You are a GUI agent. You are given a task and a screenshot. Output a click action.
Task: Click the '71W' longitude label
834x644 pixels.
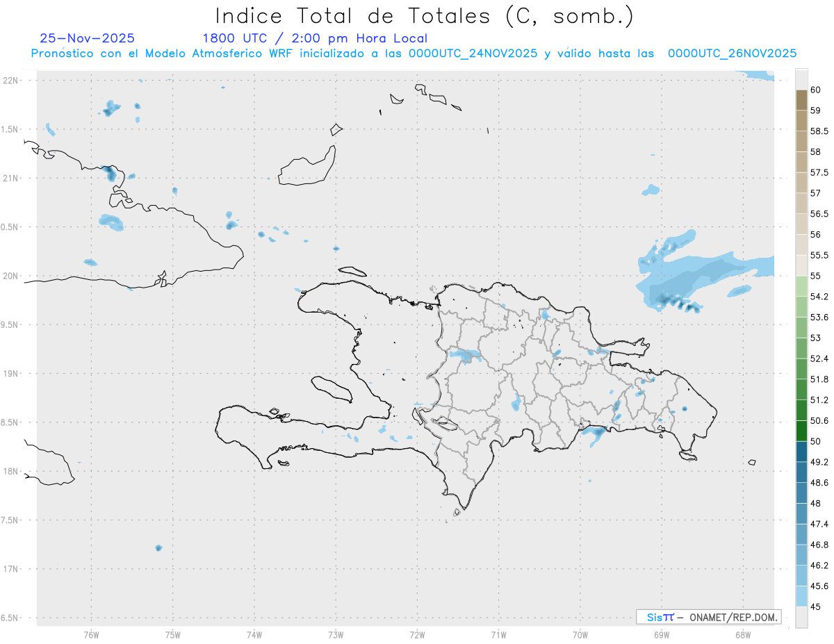pos(498,635)
